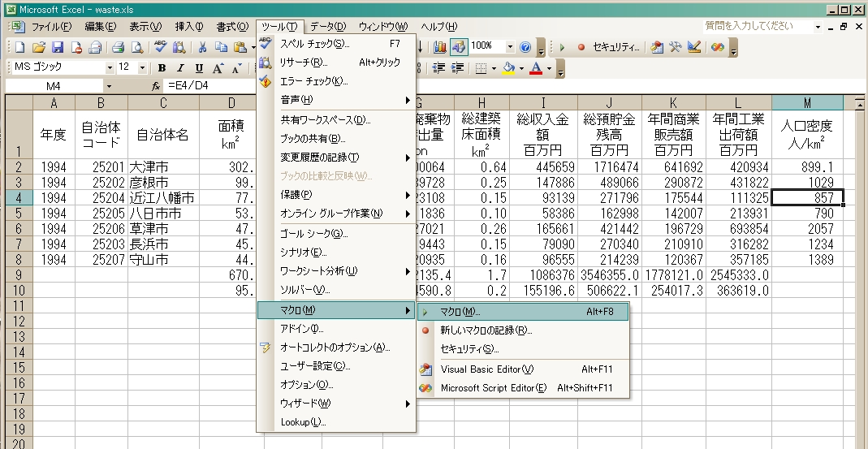Open the help question box dropdown arrow
The image size is (868, 449).
(818, 27)
